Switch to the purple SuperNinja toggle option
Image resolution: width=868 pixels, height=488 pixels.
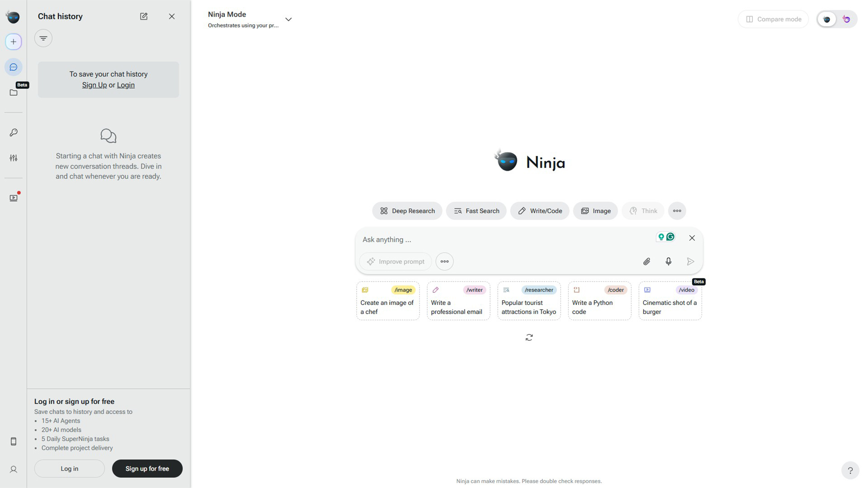[847, 19]
